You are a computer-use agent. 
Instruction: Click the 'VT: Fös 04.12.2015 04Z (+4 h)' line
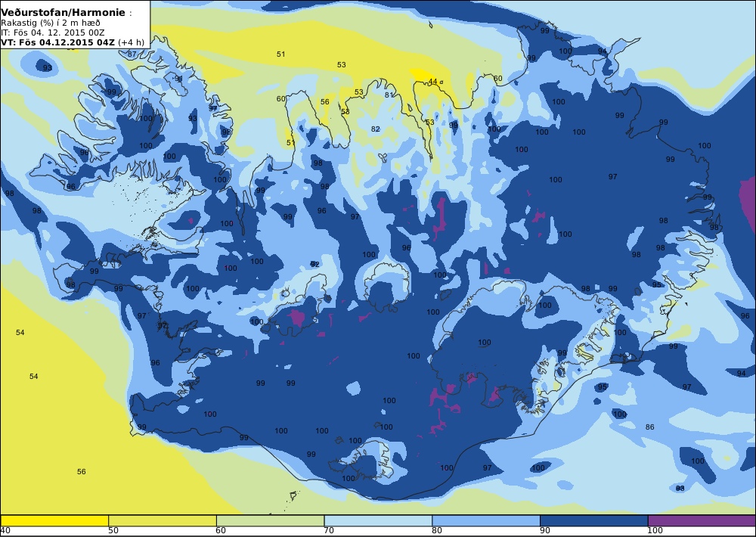(x=73, y=42)
